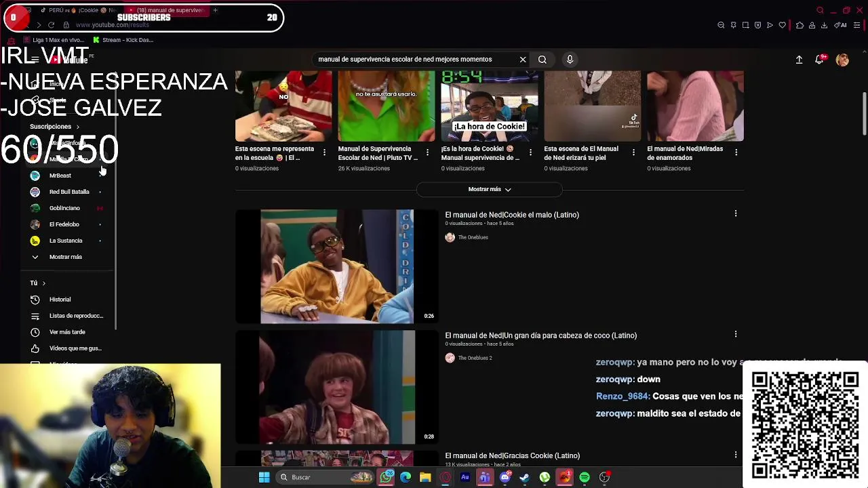Open a new browser tab

[215, 10]
